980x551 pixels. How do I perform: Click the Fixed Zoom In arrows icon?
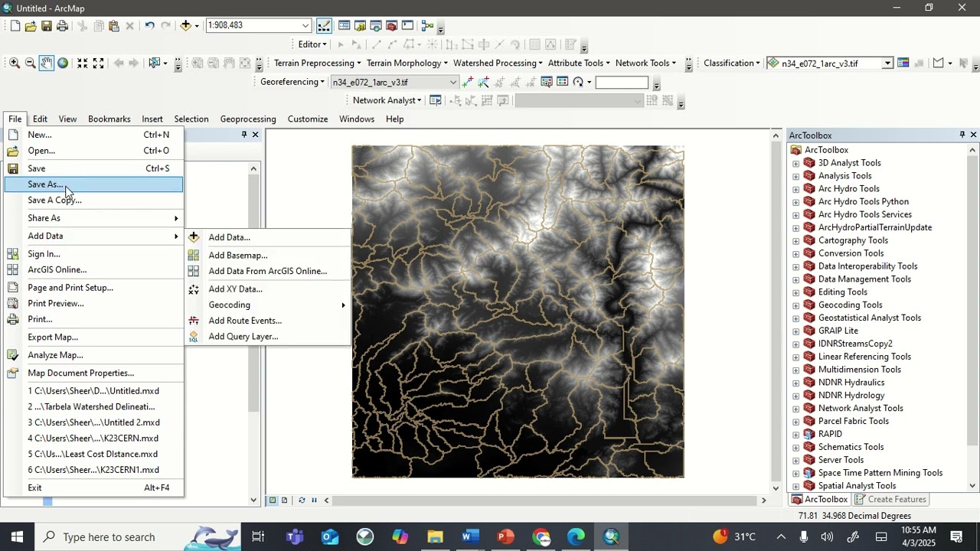click(x=82, y=63)
